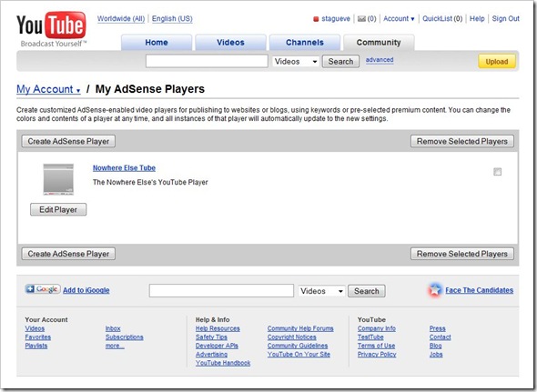Open the Help Resources link
537x392 pixels.
click(x=218, y=328)
